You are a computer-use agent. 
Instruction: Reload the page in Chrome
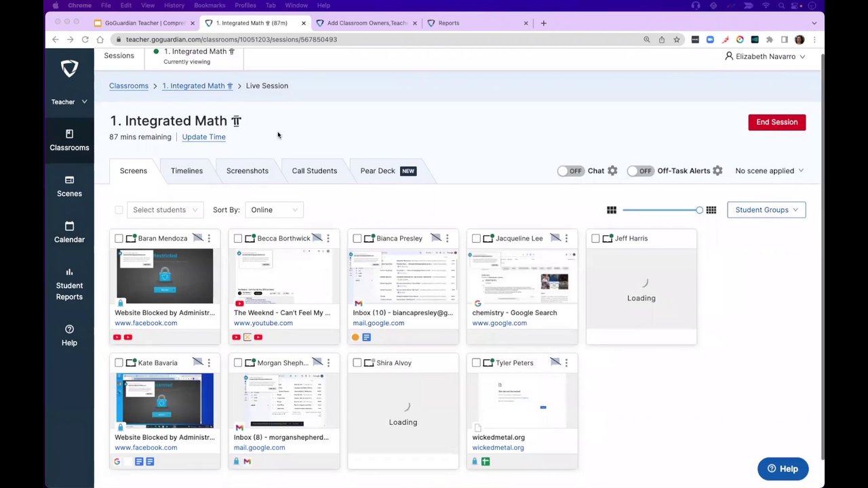click(85, 39)
